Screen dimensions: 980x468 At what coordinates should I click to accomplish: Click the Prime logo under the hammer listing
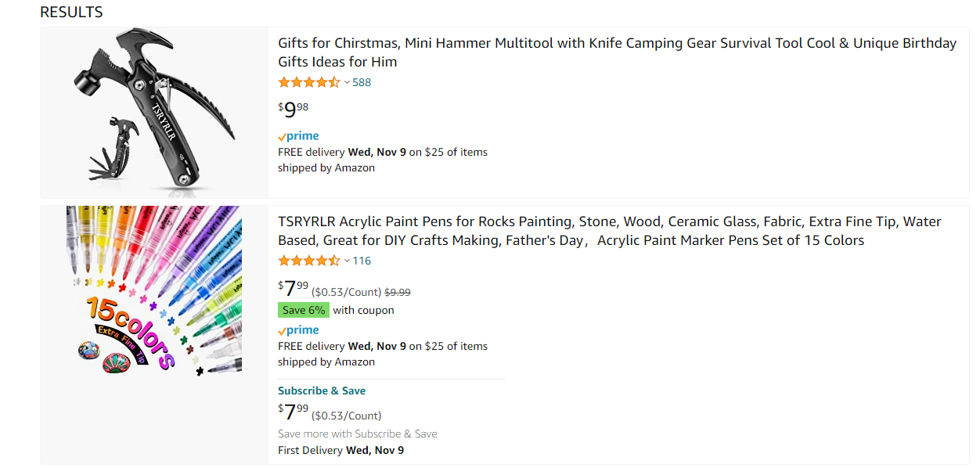tap(298, 136)
